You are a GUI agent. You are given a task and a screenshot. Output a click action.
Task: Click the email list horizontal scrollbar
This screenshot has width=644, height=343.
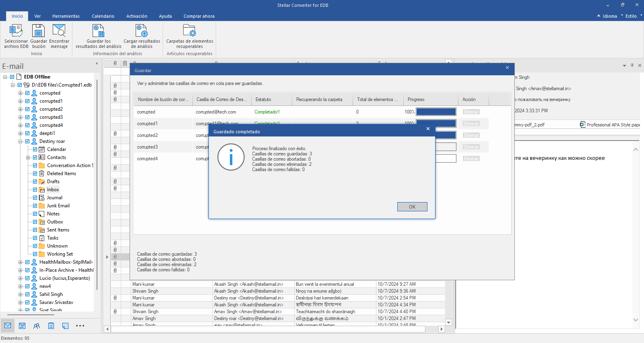268,329
